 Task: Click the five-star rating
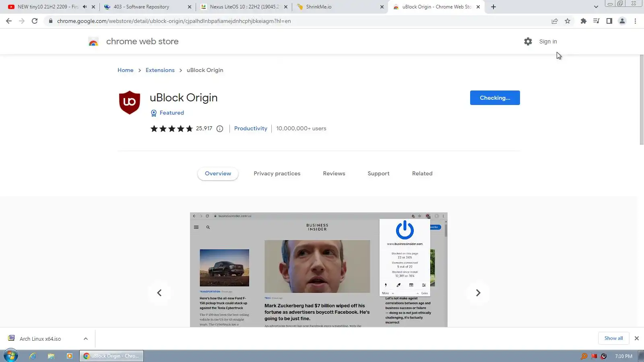pyautogui.click(x=172, y=129)
